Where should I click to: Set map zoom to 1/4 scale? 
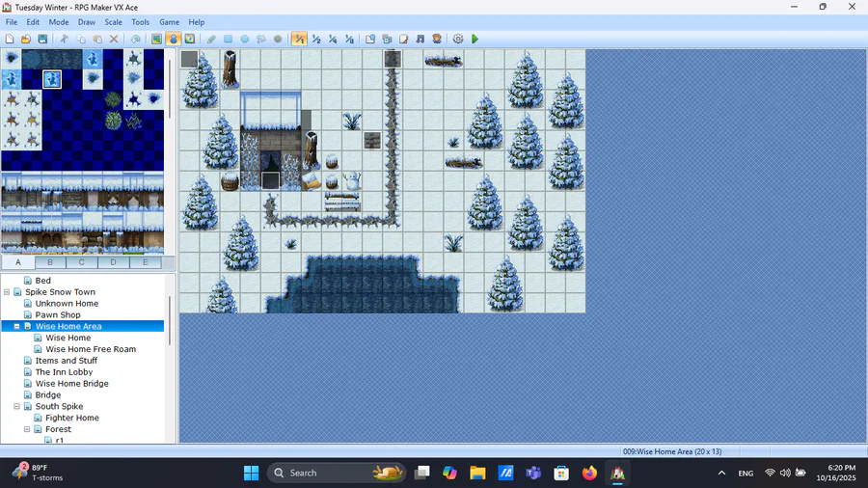pos(333,39)
